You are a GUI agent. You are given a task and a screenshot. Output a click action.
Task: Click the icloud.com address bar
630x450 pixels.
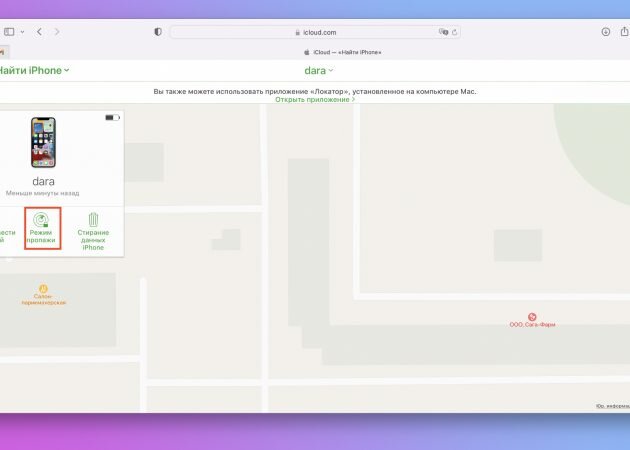click(315, 32)
